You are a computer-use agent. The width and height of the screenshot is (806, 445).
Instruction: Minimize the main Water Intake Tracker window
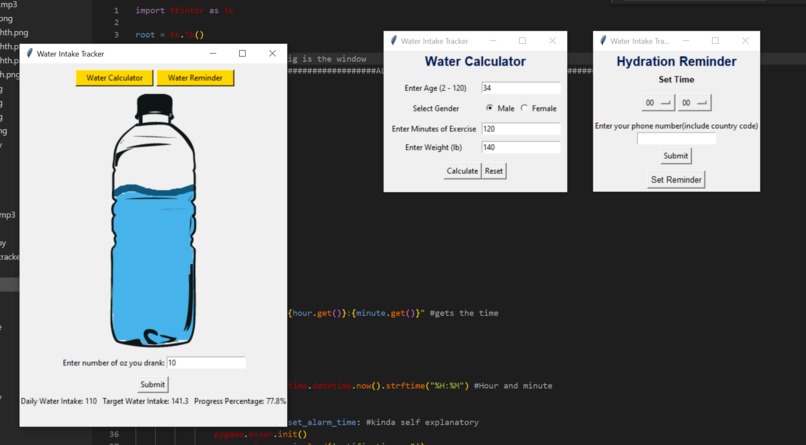[x=213, y=53]
